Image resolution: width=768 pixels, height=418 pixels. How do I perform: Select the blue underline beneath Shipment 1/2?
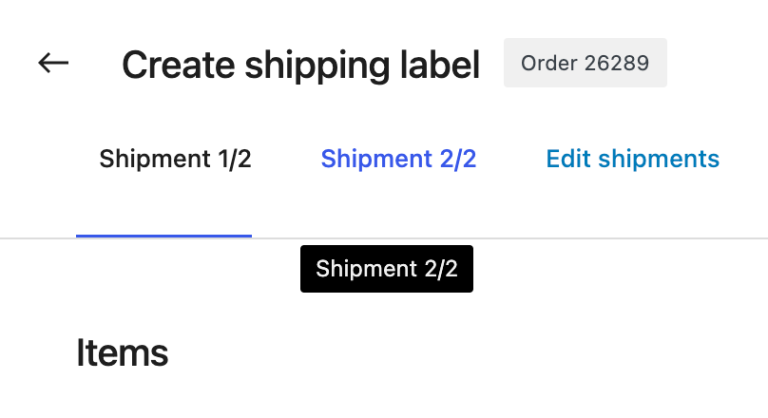(x=164, y=236)
